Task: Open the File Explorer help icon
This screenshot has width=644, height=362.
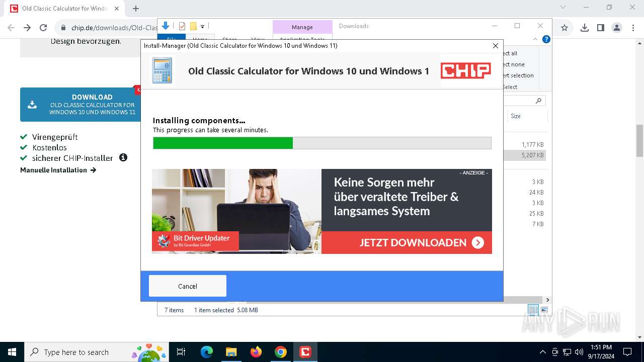Action: coord(546,39)
